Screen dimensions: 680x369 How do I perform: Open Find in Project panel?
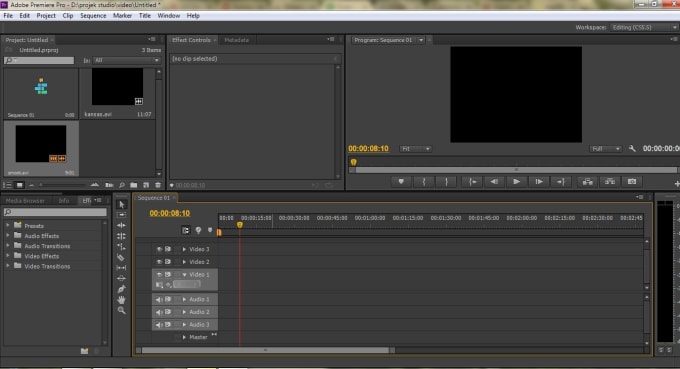click(x=122, y=185)
